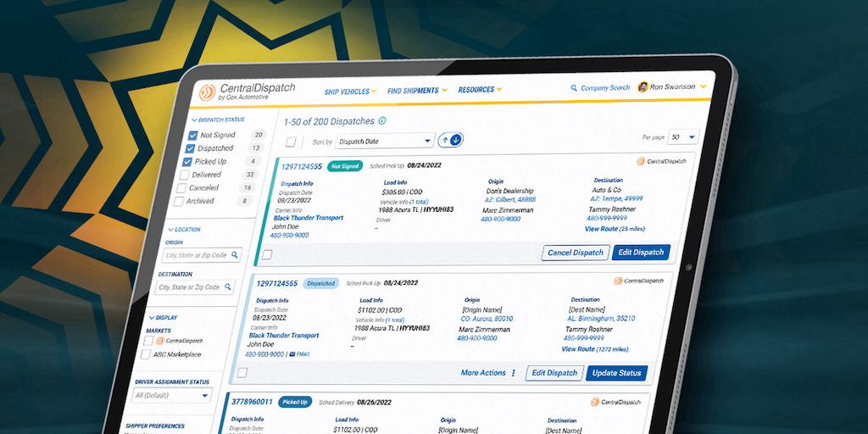
Task: Click the Company Search magnifier icon
Action: (x=574, y=87)
